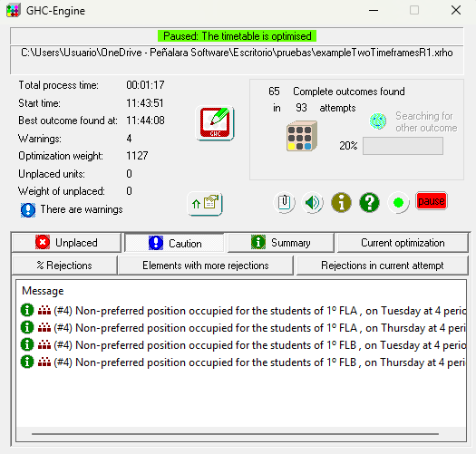Select the Caution tab

tap(175, 244)
